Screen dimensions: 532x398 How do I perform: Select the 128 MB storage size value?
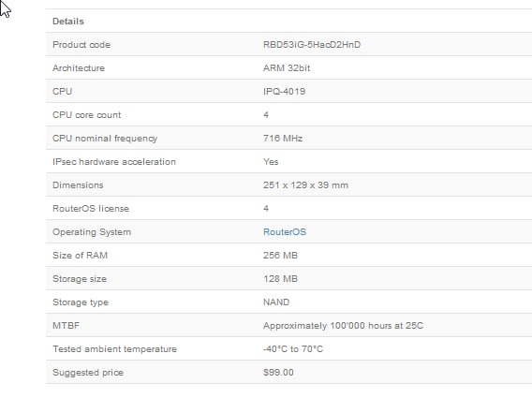[x=280, y=278]
